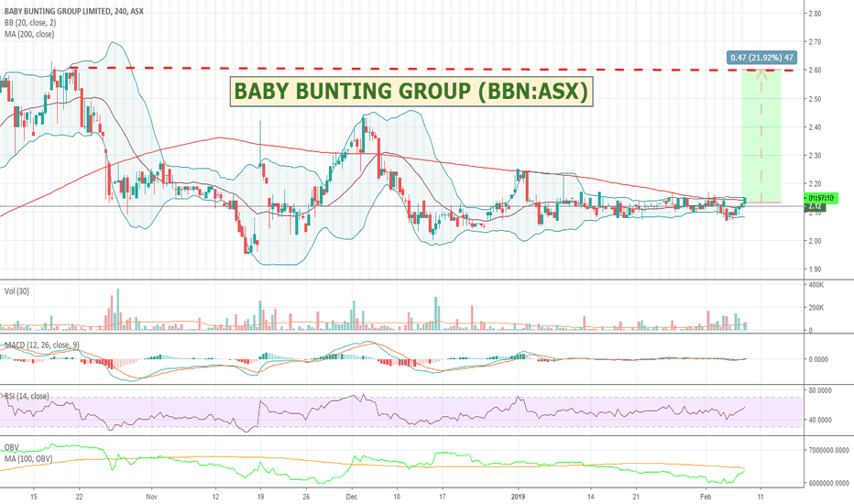Image resolution: width=854 pixels, height=504 pixels.
Task: Select the BB (20, close, 2) indicator label
Action: [x=30, y=22]
